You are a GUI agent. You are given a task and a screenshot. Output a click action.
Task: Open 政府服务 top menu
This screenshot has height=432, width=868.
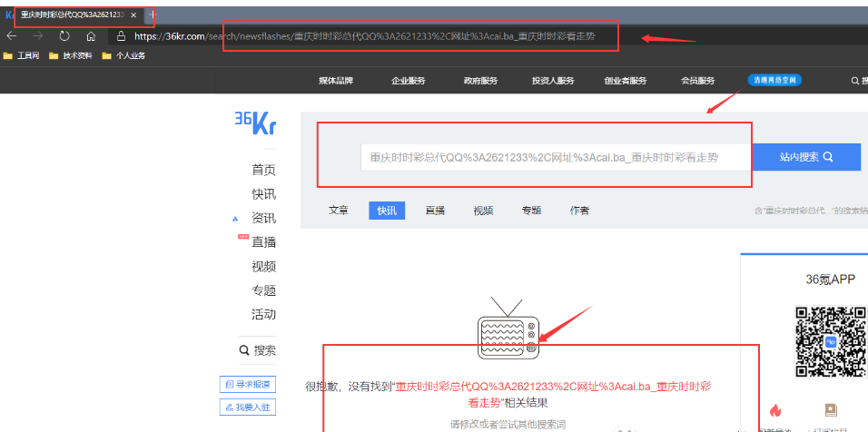[x=480, y=81]
